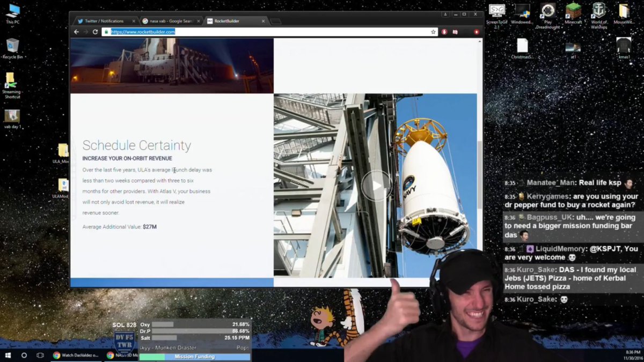Select the at1 image thumbnail on desktop
The height and width of the screenshot is (362, 644).
(573, 48)
